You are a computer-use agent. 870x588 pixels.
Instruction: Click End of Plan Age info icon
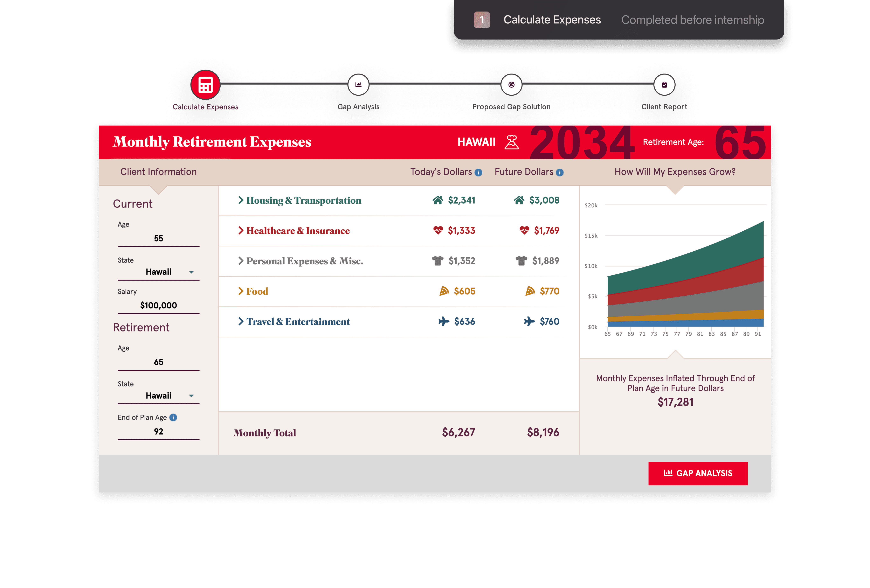point(173,417)
